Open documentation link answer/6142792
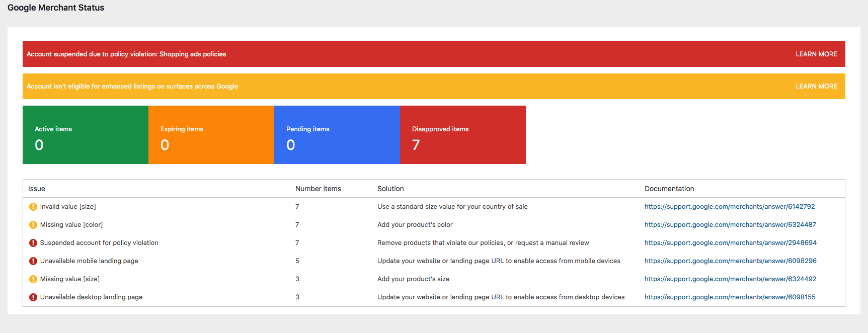868x333 pixels. click(730, 207)
